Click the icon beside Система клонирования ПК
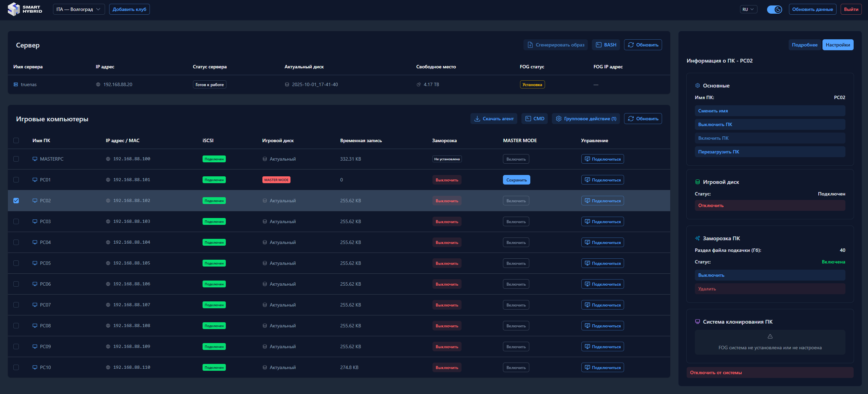The height and width of the screenshot is (394, 868). (698, 322)
